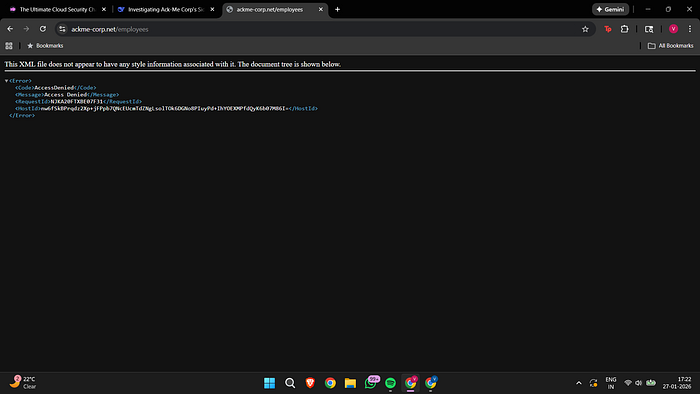This screenshot has height=394, width=700.
Task: Click the RequestId value in XML
Action: click(77, 102)
